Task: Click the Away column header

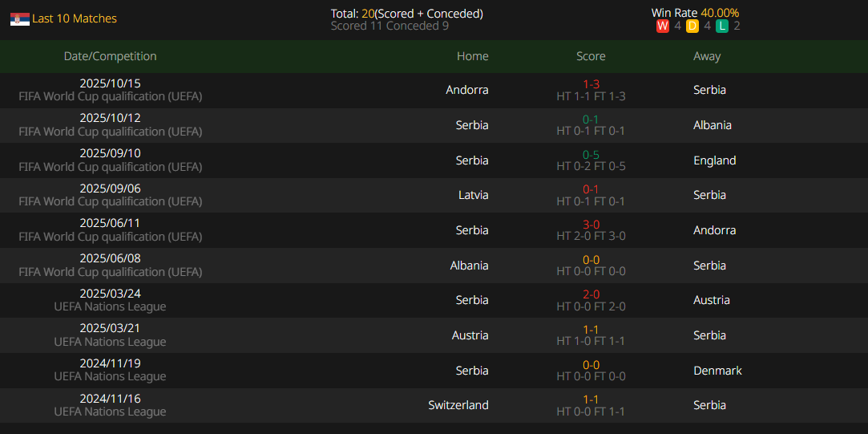Action: point(707,56)
